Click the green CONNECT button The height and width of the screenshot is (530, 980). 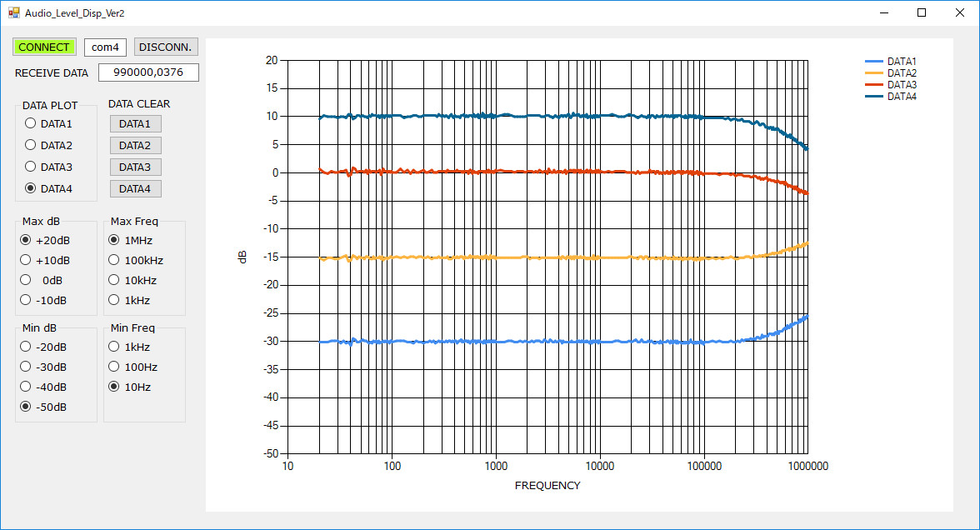(44, 47)
